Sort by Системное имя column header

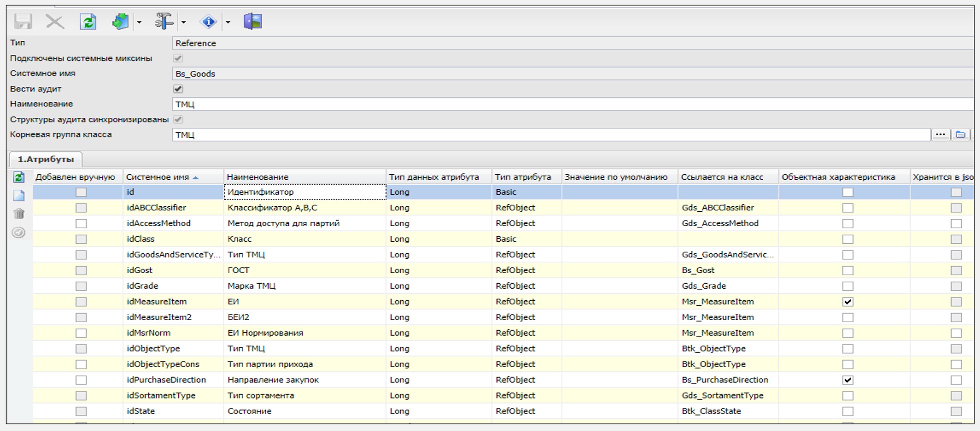[x=158, y=177]
